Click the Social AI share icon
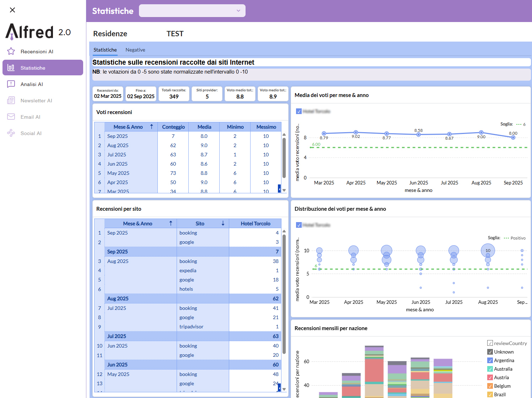The width and height of the screenshot is (532, 398). (11, 133)
